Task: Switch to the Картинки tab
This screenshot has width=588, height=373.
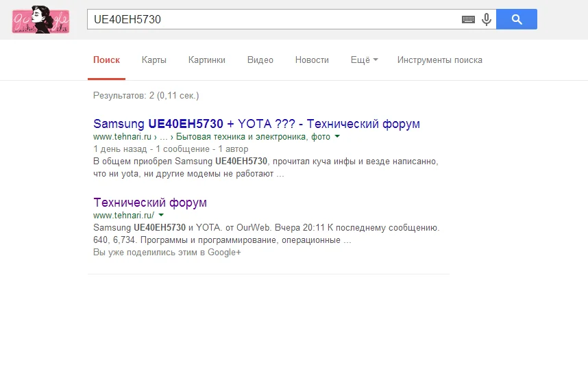Action: tap(207, 60)
